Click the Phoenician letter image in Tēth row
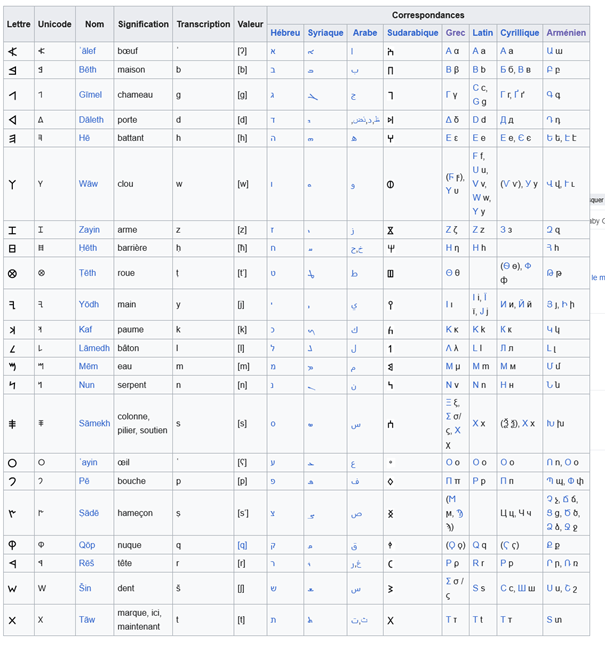Viewport: 605px width, 652px height. 12,273
